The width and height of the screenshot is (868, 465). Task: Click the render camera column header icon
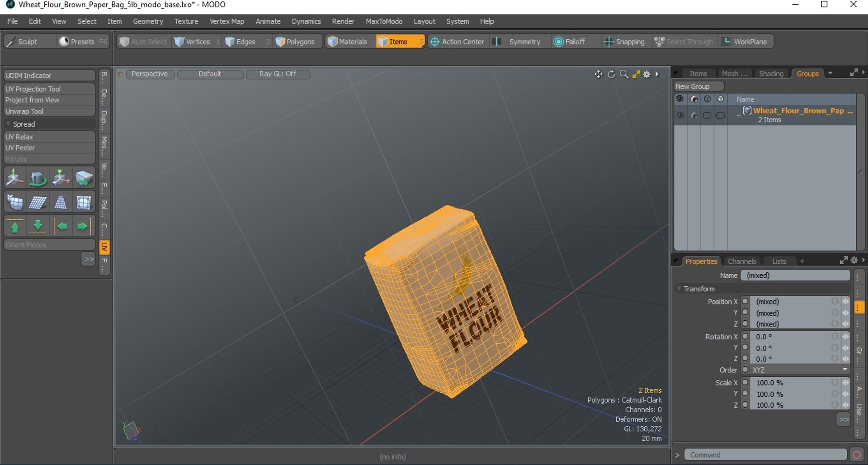(x=693, y=99)
